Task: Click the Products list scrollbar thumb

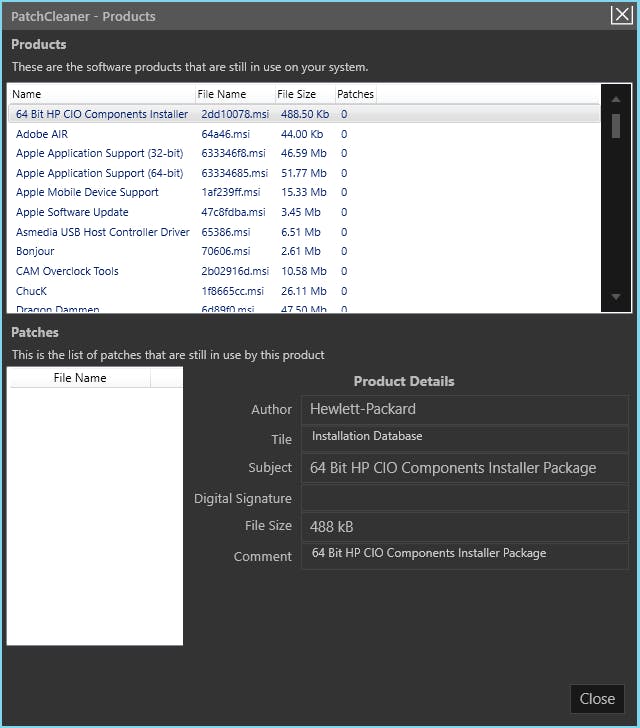Action: (616, 126)
